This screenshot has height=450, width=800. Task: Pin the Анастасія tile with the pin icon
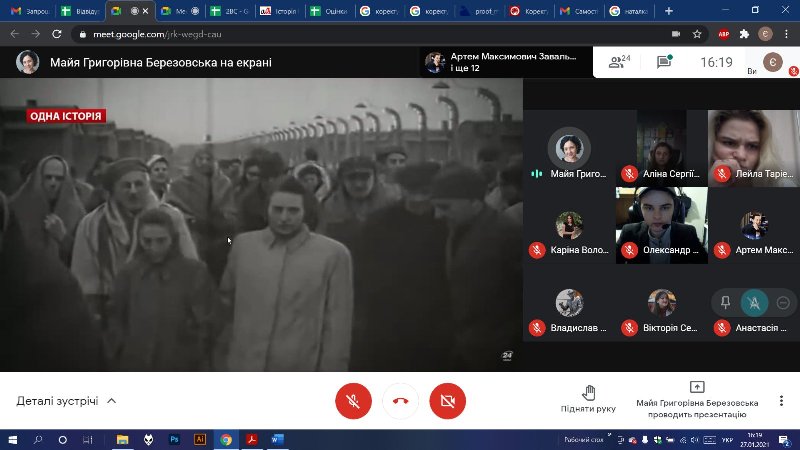726,302
